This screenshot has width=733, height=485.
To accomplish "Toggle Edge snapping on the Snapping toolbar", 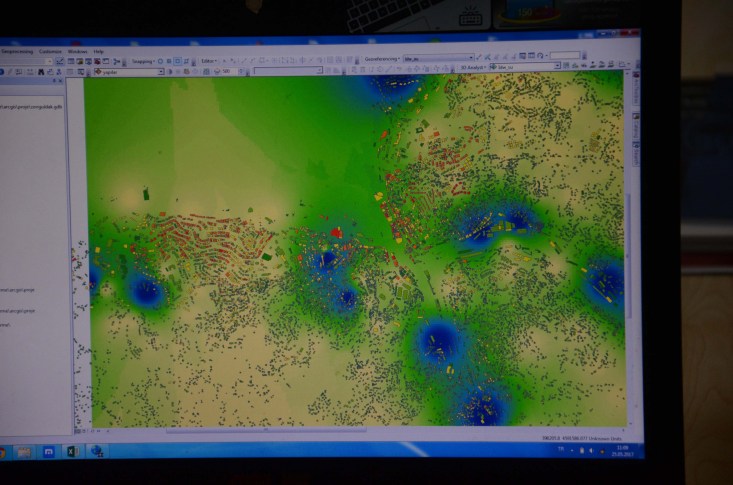I will point(186,61).
